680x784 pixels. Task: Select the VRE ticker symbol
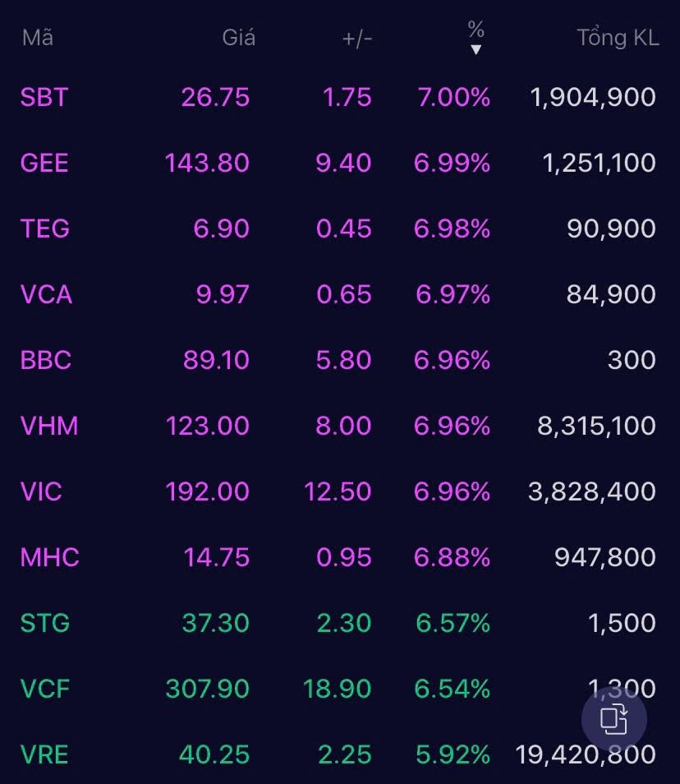[44, 754]
